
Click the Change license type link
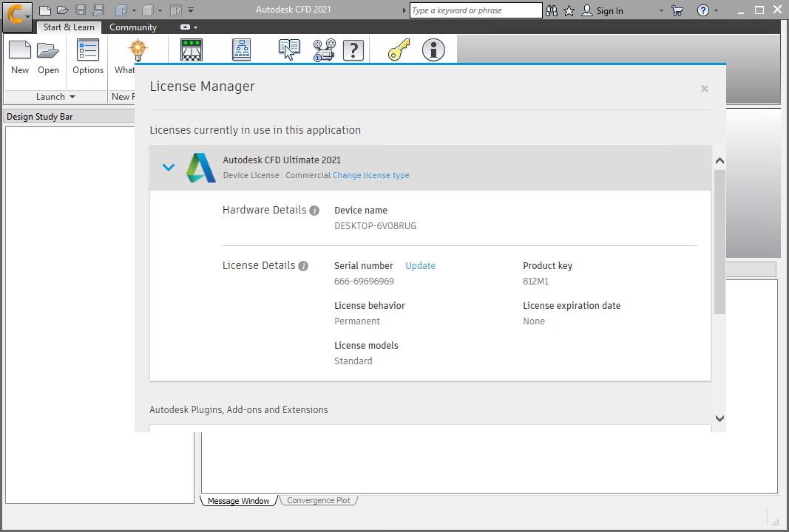[370, 175]
